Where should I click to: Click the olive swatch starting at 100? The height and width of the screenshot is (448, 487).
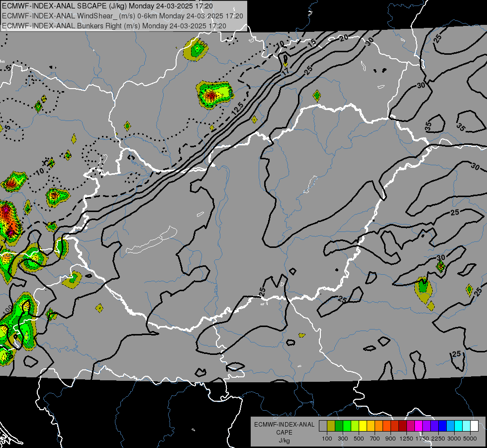click(331, 426)
